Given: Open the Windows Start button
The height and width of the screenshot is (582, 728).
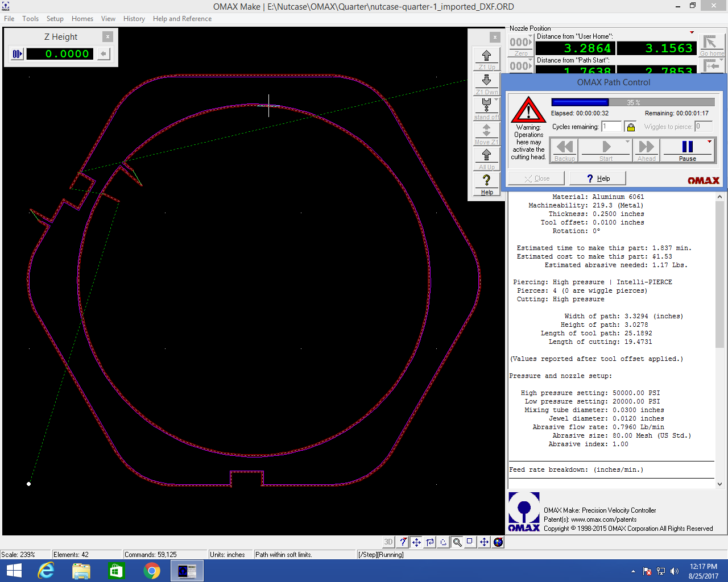Looking at the screenshot, I should 14,571.
